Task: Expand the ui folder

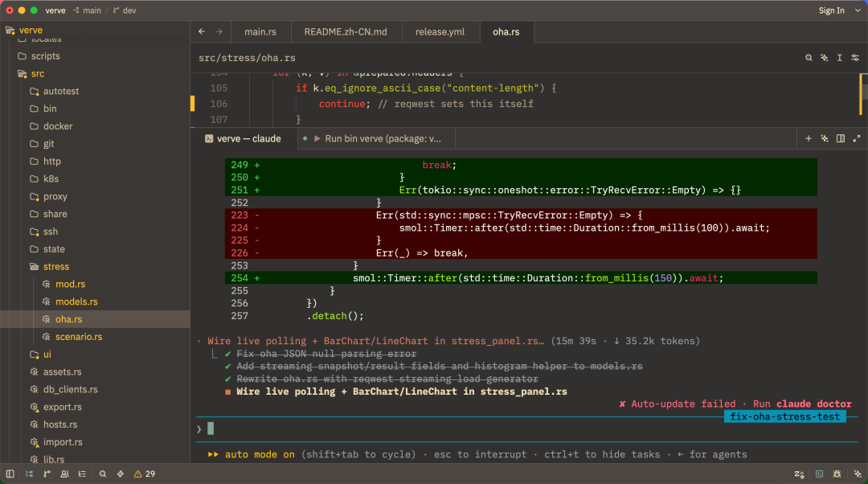Action: click(x=95, y=355)
